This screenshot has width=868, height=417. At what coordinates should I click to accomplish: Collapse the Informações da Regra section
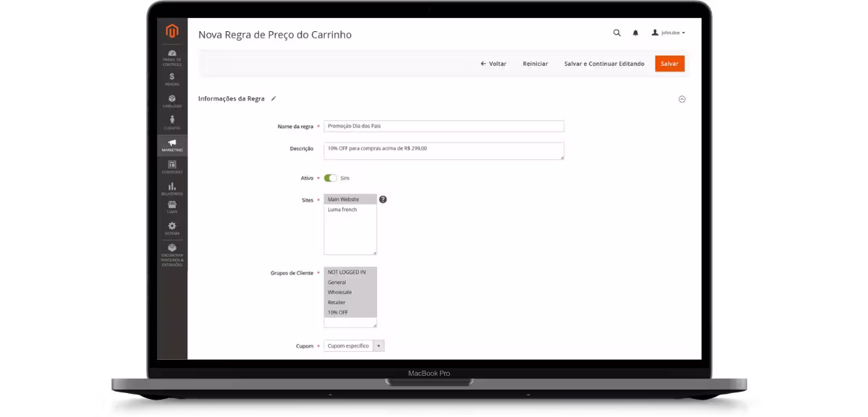click(x=681, y=99)
